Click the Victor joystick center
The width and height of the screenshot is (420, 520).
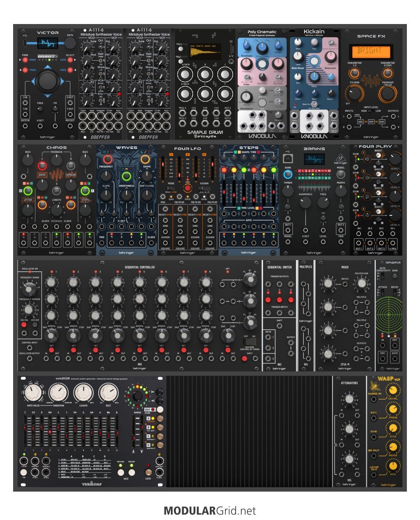pos(48,81)
